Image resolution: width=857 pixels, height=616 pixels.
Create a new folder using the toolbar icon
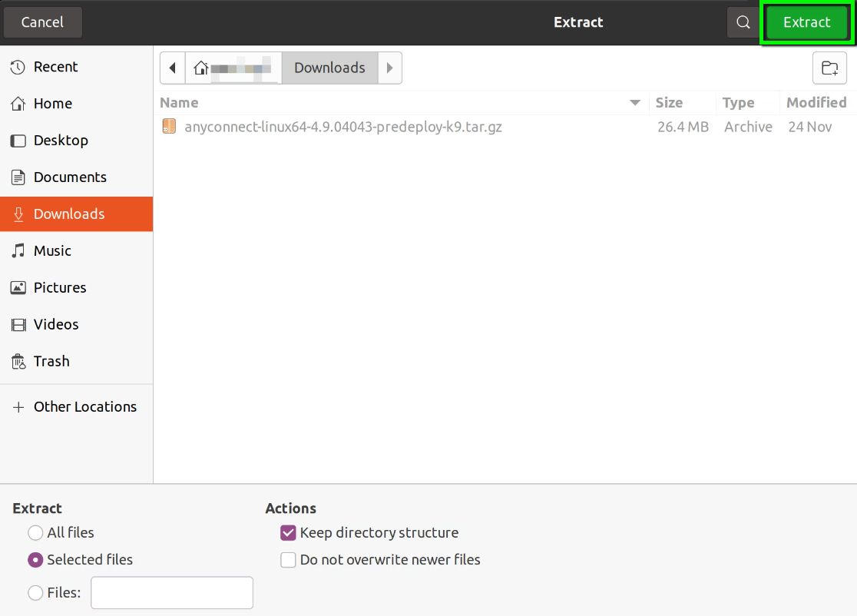point(829,68)
